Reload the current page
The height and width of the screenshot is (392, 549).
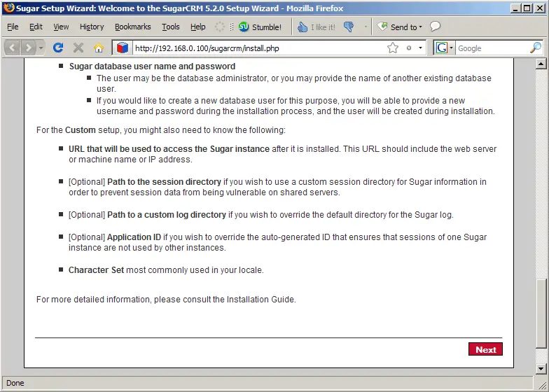[57, 48]
